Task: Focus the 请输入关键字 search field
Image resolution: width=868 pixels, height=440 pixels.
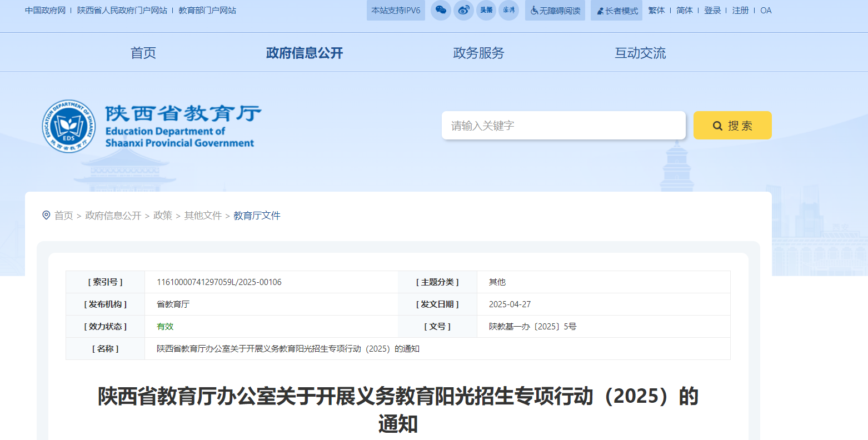Action: [x=563, y=126]
